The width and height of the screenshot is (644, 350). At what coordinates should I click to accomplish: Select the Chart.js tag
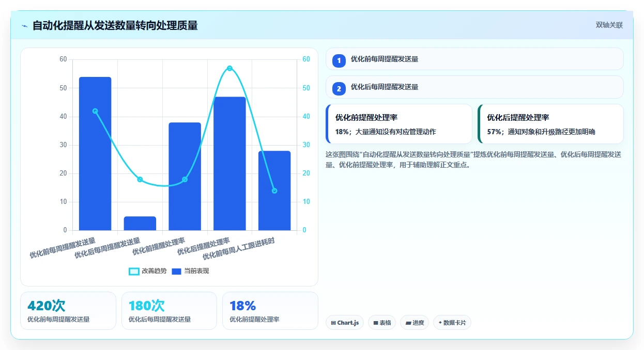point(345,323)
